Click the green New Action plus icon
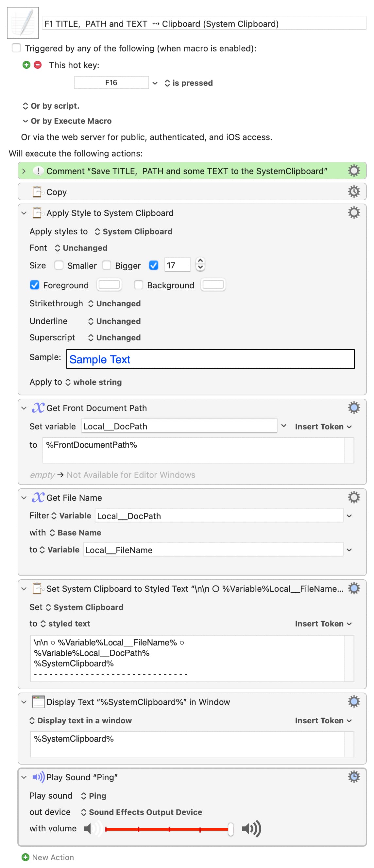374x868 pixels. point(25,857)
